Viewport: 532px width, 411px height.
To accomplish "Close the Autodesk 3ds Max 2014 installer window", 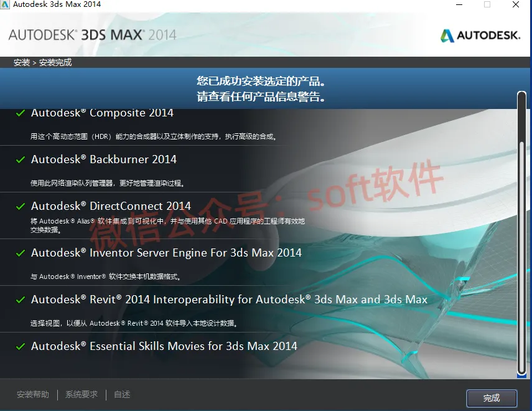I will pyautogui.click(x=516, y=4).
